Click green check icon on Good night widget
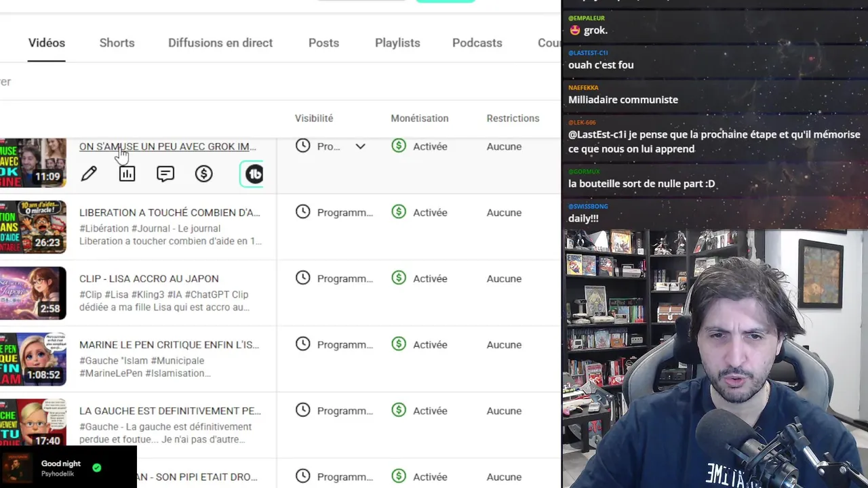The image size is (868, 488). 97,468
